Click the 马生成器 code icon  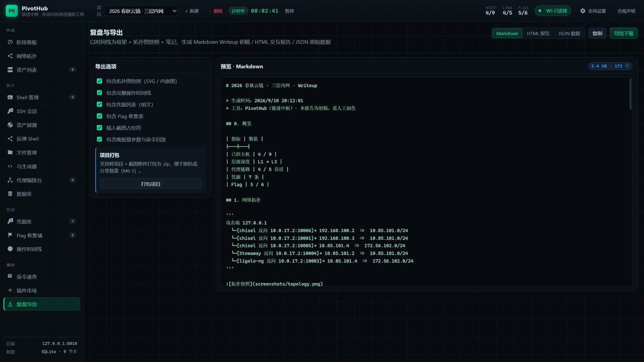(x=10, y=166)
